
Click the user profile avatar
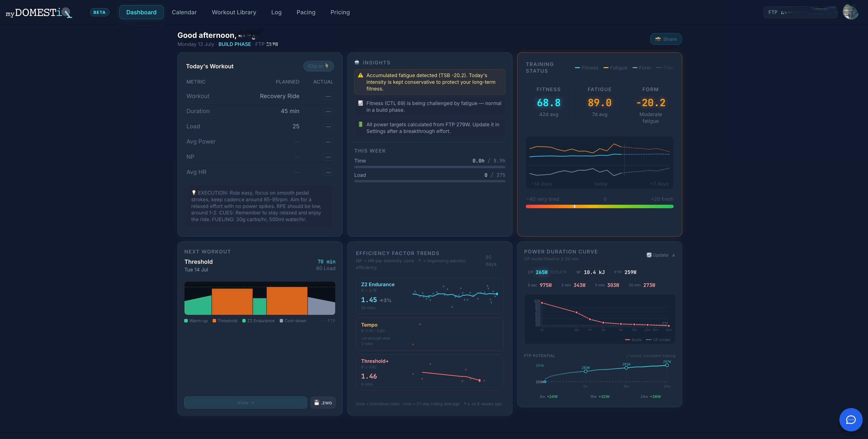[850, 12]
